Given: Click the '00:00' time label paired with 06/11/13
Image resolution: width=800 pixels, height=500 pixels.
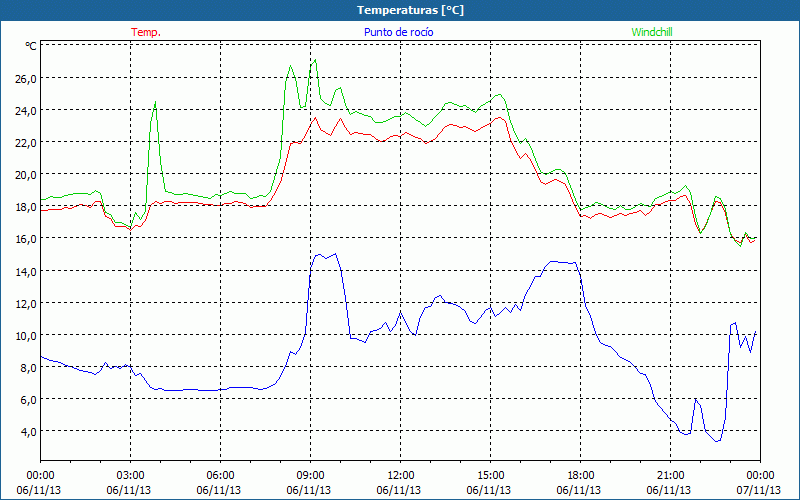Looking at the screenshot, I should [40, 476].
